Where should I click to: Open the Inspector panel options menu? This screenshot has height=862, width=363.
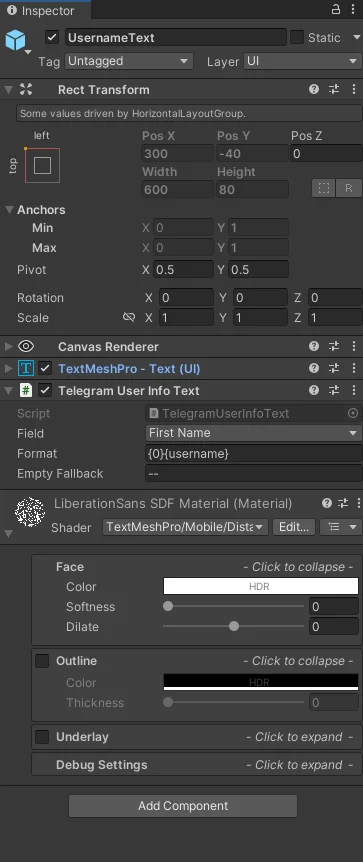354,9
